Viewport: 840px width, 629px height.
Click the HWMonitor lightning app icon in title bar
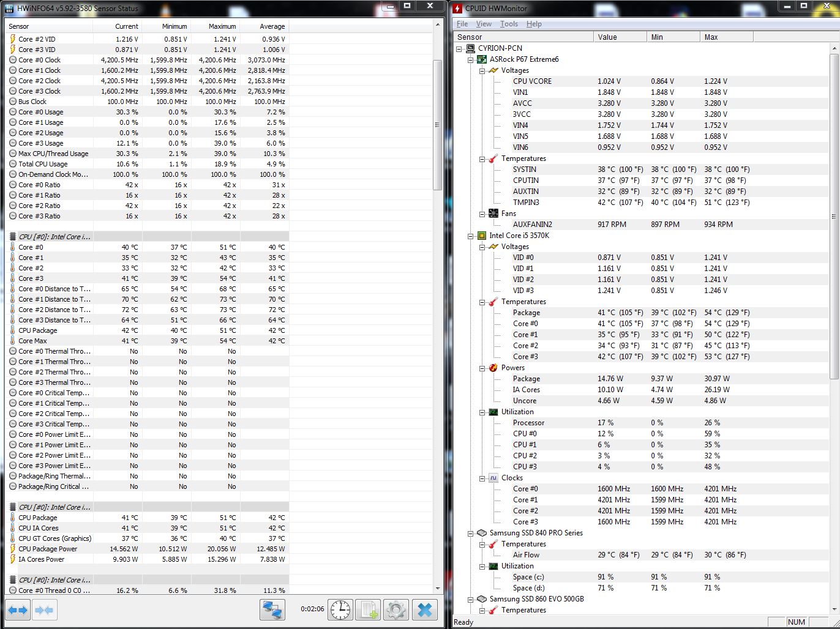pos(459,9)
